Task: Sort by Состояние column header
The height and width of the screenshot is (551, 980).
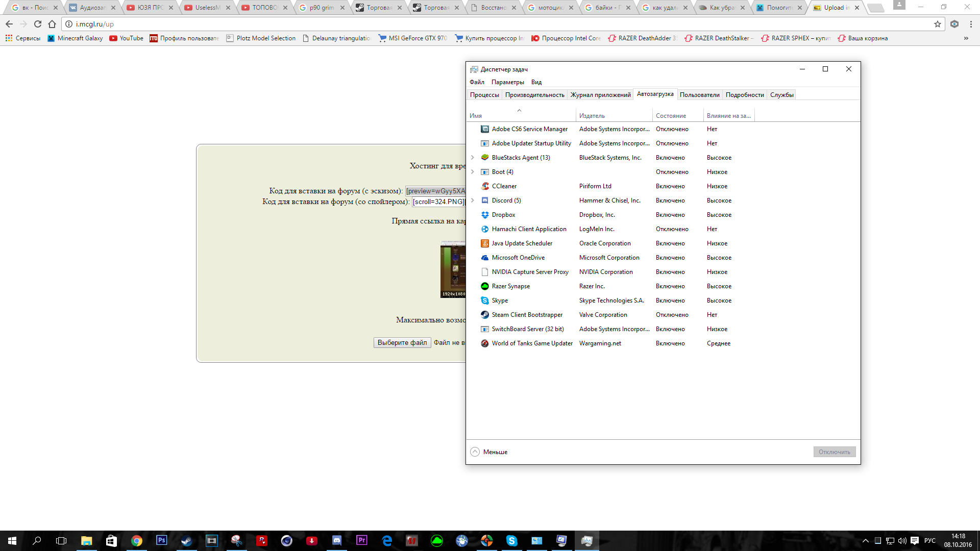Action: pos(671,116)
